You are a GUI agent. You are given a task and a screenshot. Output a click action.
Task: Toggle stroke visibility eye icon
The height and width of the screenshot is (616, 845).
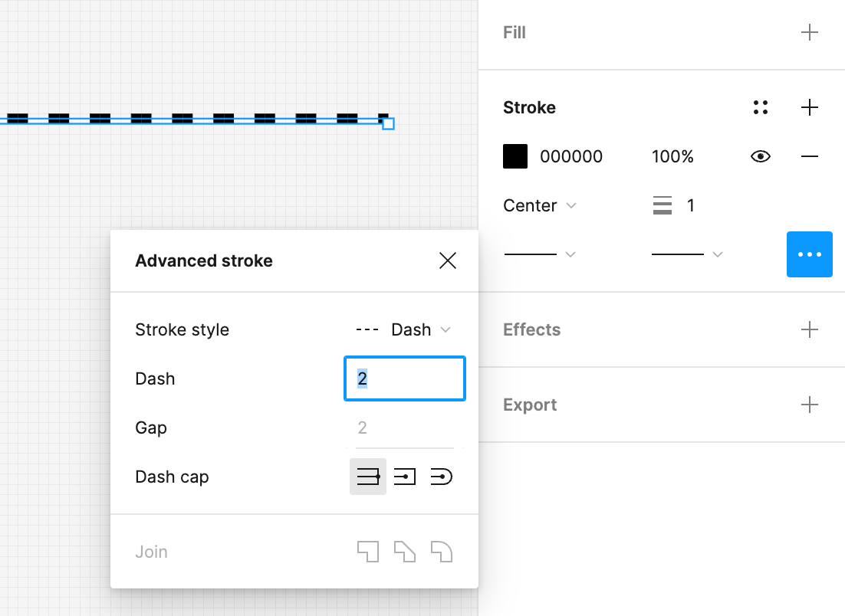(x=761, y=156)
